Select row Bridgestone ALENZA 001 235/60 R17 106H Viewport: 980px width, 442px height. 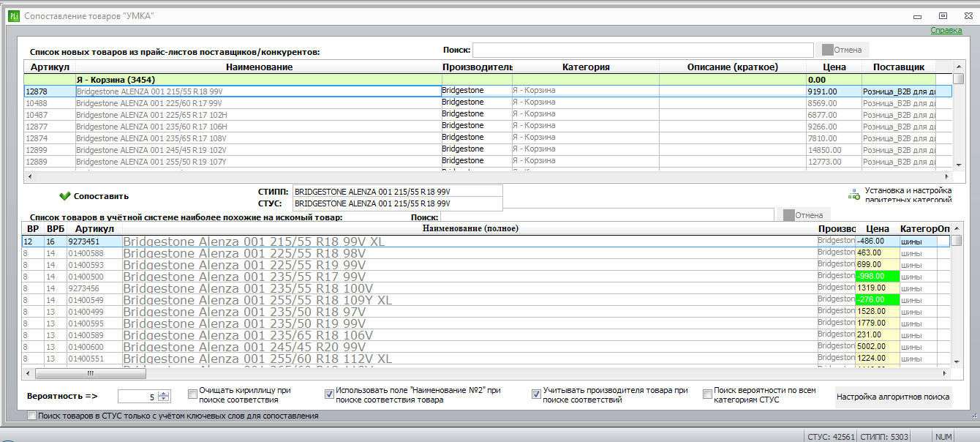click(488, 127)
